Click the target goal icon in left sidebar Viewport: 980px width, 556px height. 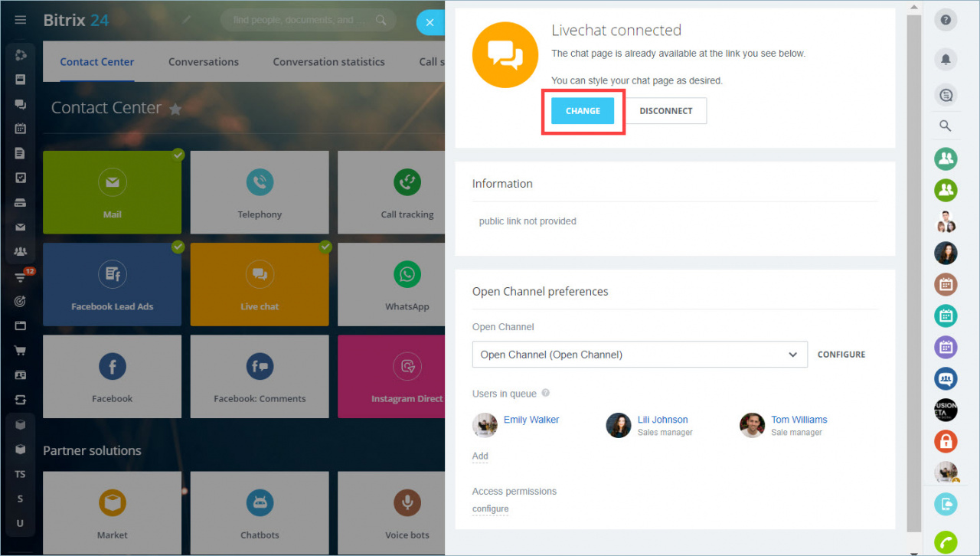(21, 301)
